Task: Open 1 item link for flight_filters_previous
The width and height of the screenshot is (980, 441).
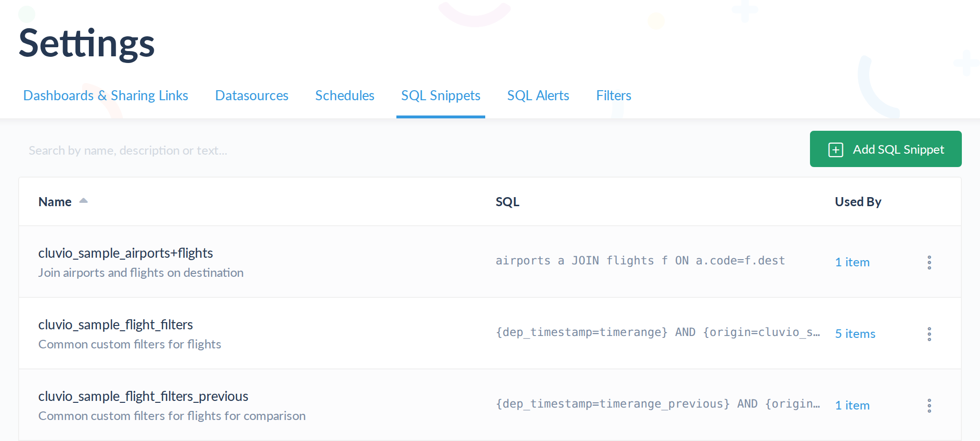Action: click(x=852, y=405)
